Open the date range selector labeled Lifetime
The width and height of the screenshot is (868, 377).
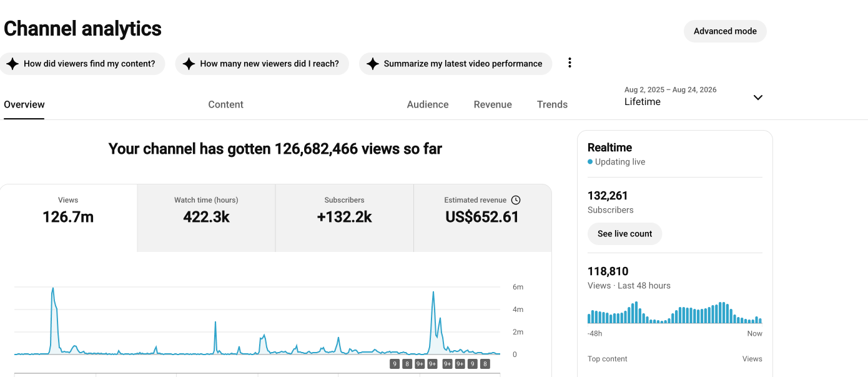694,96
